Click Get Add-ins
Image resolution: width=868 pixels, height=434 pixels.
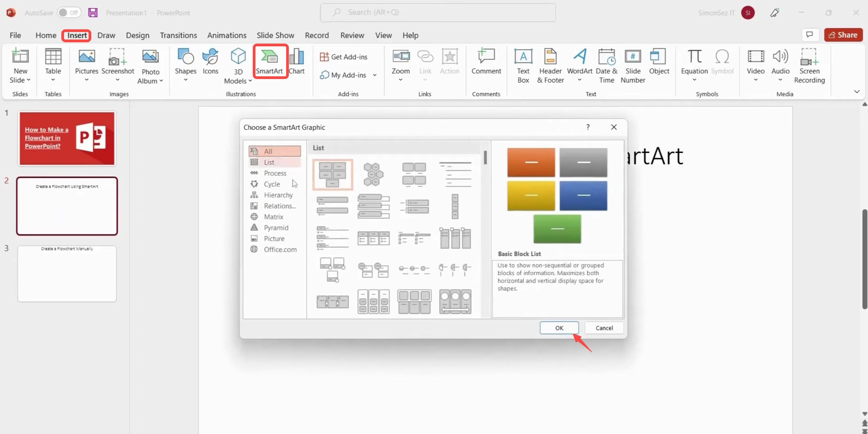click(344, 57)
